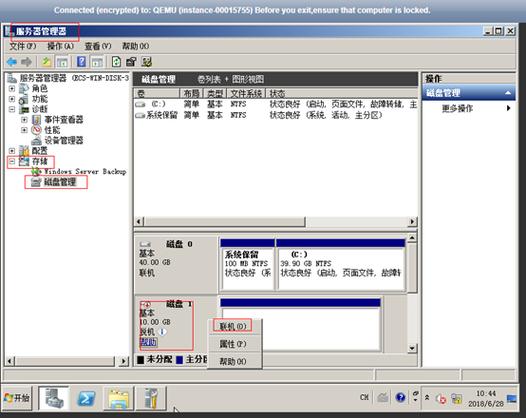The width and height of the screenshot is (526, 418).
Task: Open 设备管理器 in the tree
Action: 64,140
